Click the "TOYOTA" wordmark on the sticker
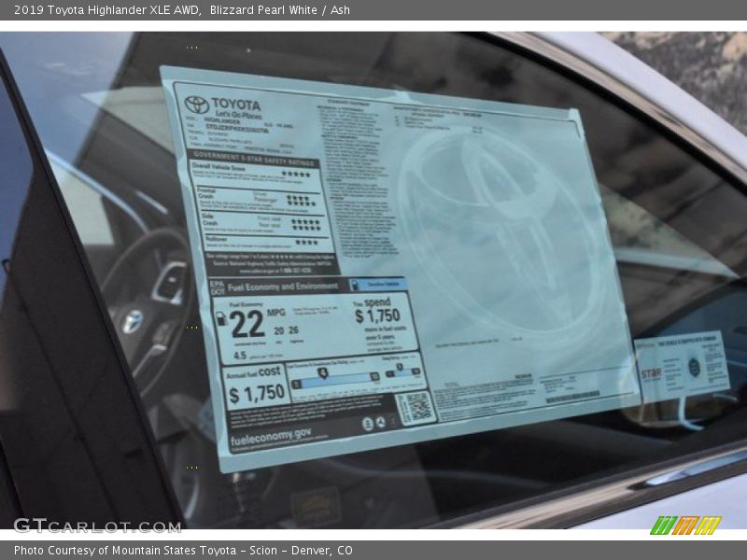 (x=236, y=104)
